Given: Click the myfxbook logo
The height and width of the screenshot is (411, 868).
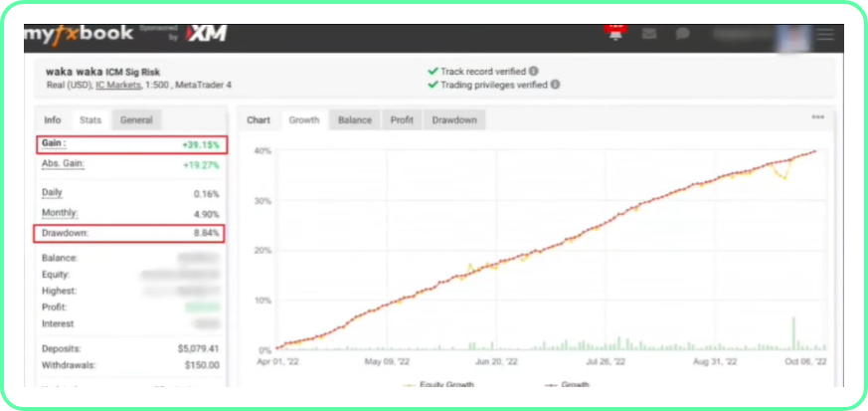Looking at the screenshot, I should tap(77, 34).
